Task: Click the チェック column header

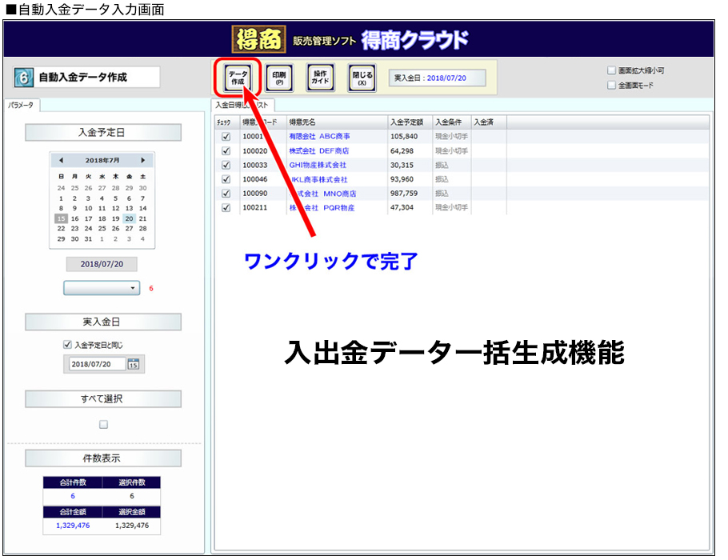Action: pos(227,122)
